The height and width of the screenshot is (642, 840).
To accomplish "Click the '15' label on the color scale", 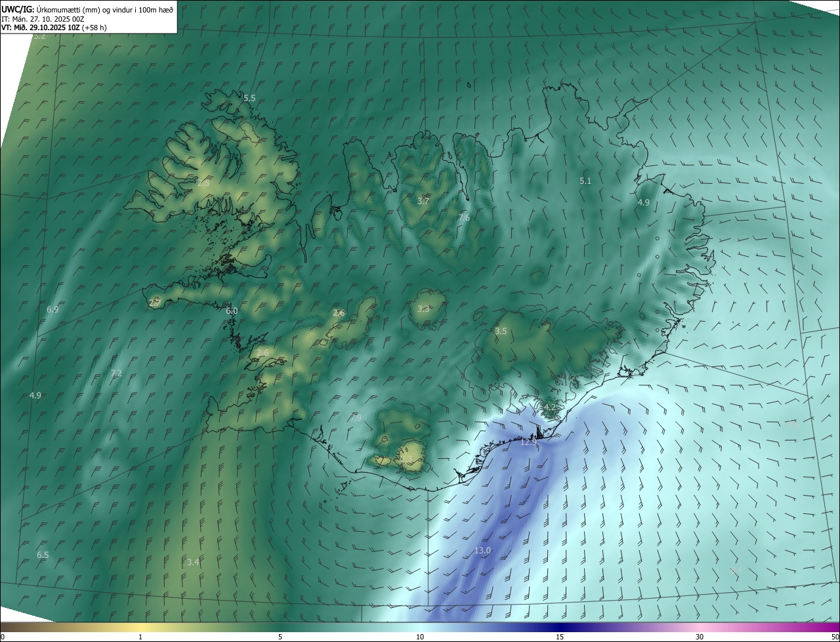I will (560, 637).
